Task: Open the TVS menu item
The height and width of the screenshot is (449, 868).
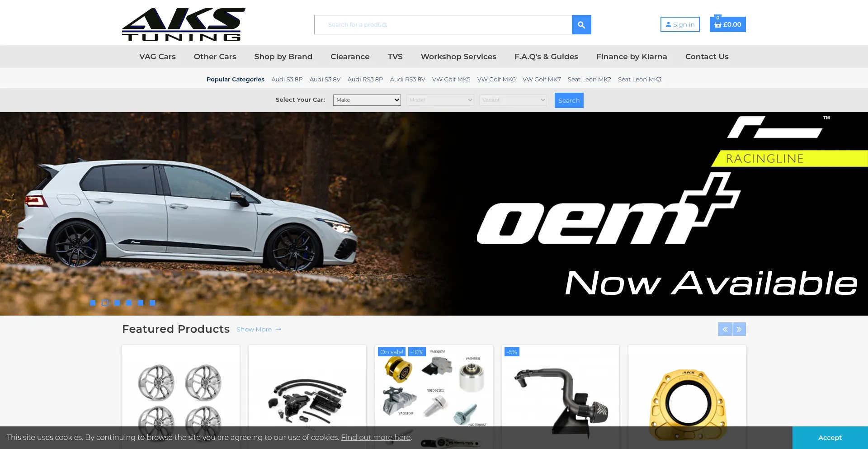Action: pyautogui.click(x=395, y=57)
